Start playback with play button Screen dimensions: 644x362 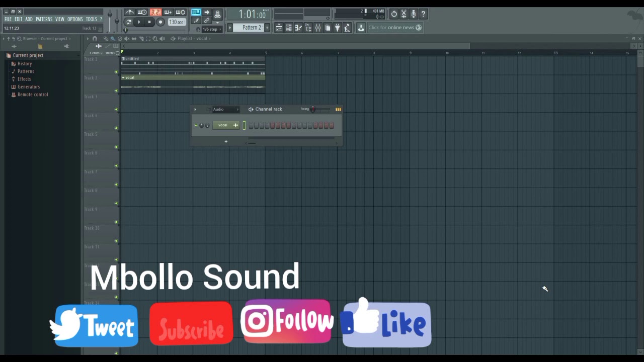pyautogui.click(x=139, y=22)
